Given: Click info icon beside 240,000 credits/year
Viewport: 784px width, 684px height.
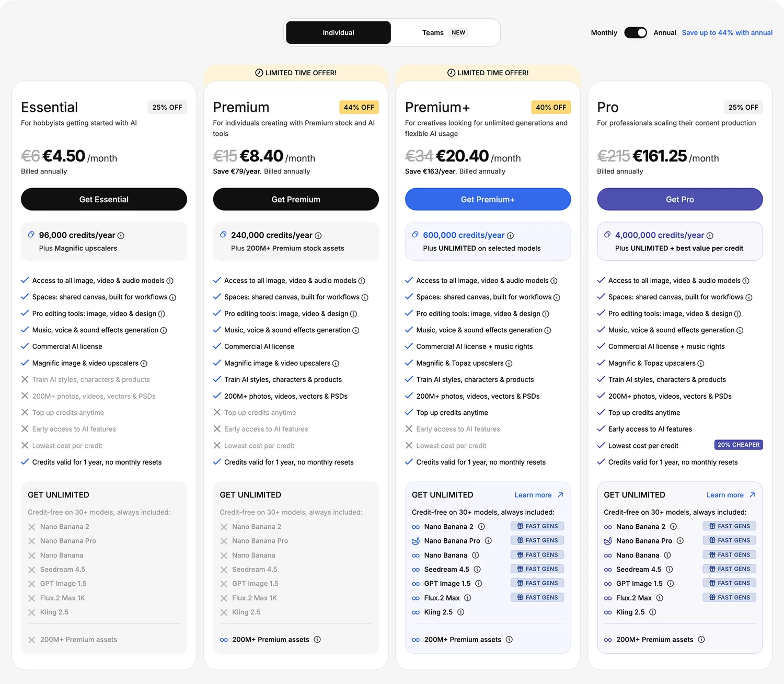Looking at the screenshot, I should click(318, 236).
